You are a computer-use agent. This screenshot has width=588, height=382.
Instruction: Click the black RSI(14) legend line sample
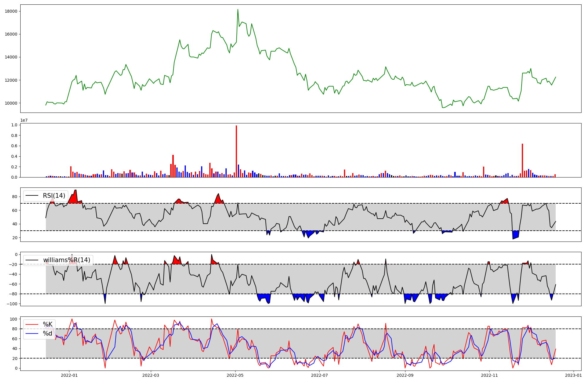click(32, 196)
